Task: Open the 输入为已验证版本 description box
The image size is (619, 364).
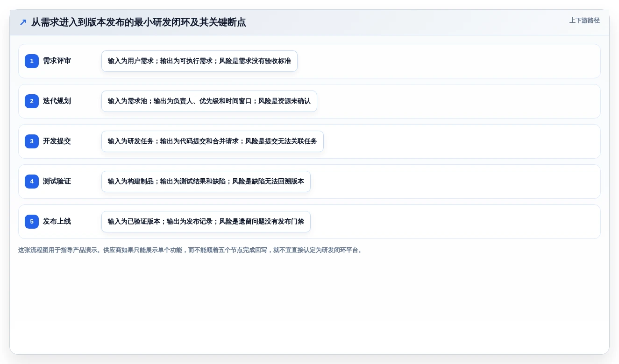Action: coord(206,222)
